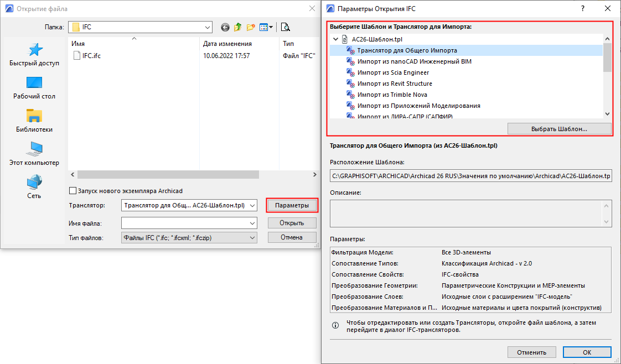Select Транслятор для Общего Импорта row
Screen dimensions: 621x364
(x=466, y=50)
